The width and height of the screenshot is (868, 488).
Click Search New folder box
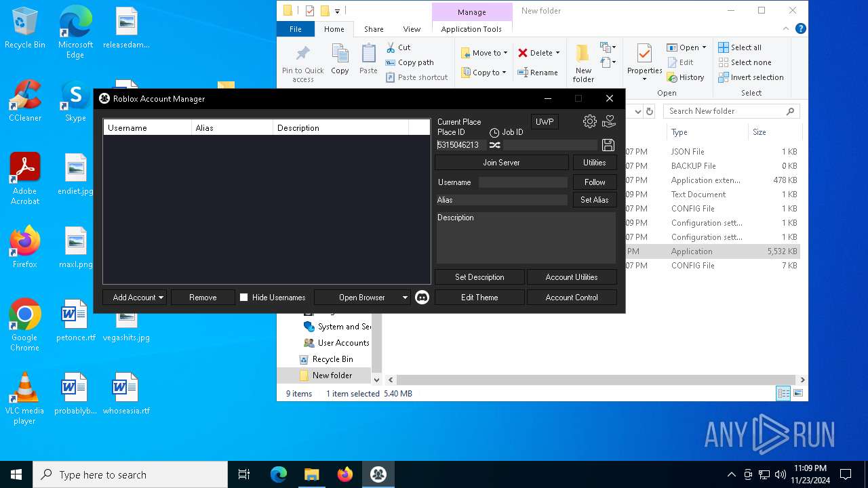click(x=731, y=111)
